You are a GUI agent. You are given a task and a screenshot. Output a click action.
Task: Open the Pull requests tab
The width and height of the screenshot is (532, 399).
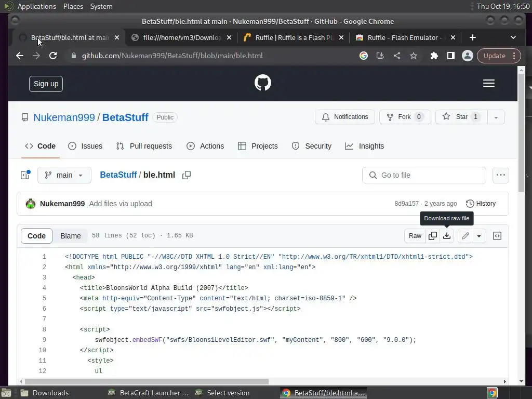[144, 146]
